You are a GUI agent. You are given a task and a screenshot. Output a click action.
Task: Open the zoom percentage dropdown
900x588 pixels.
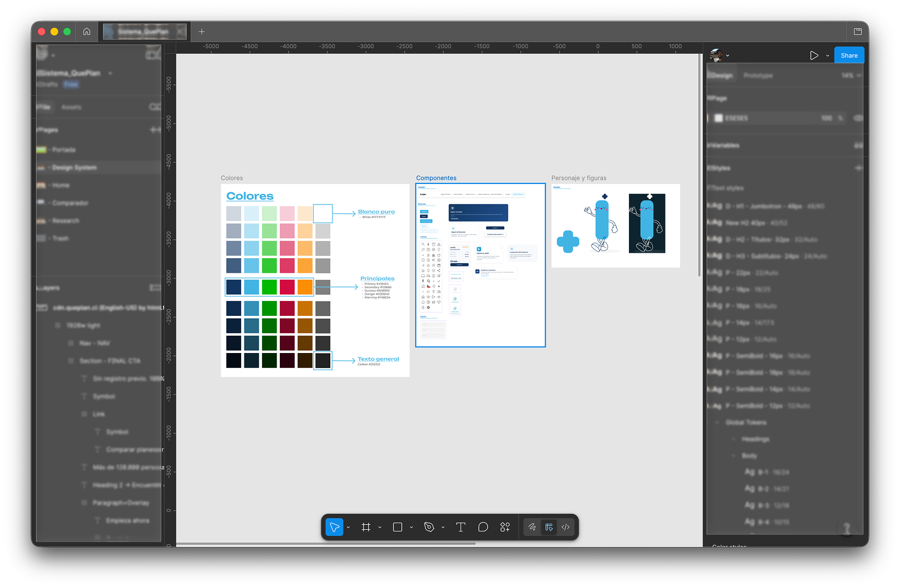tap(851, 75)
